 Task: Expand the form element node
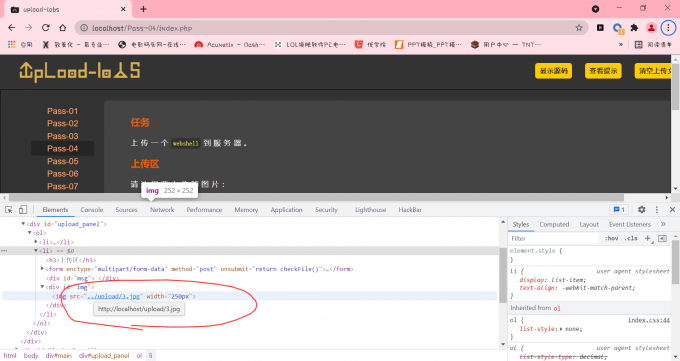(x=42, y=269)
